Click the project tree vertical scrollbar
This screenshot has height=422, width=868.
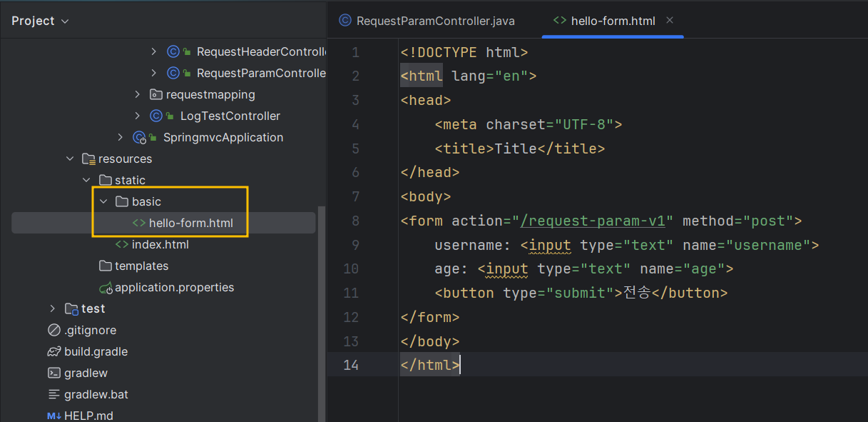click(322, 314)
